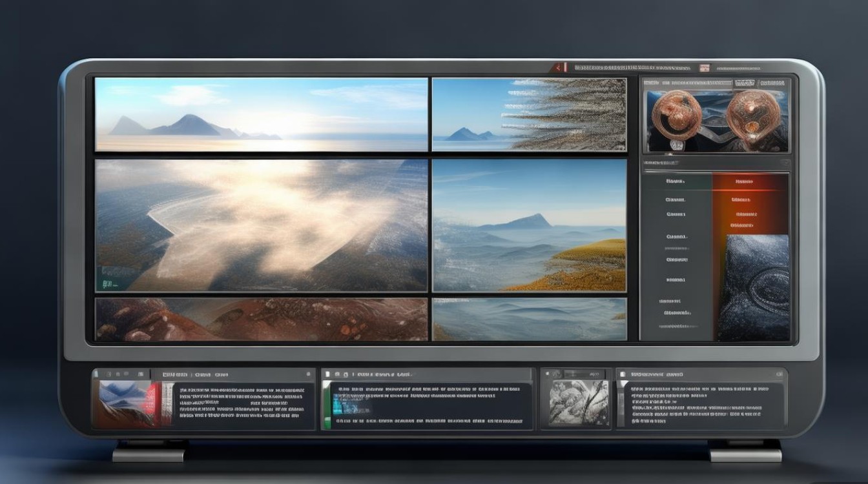The image size is (868, 484).
Task: Click the first small icon in the bottom-left panel header
Action: coord(99,374)
